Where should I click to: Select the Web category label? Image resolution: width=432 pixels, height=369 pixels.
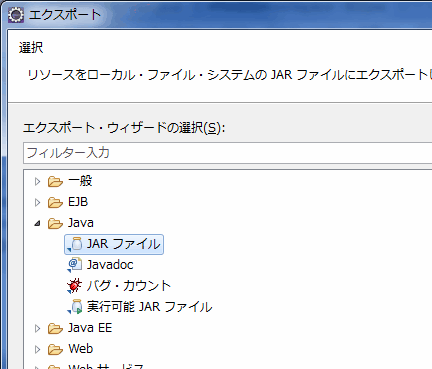pyautogui.click(x=81, y=349)
